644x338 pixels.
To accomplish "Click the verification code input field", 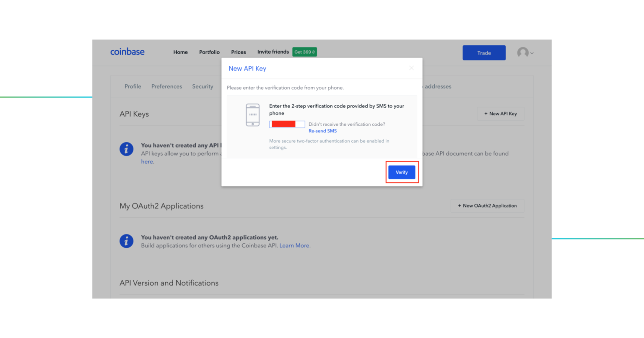I will click(x=287, y=124).
